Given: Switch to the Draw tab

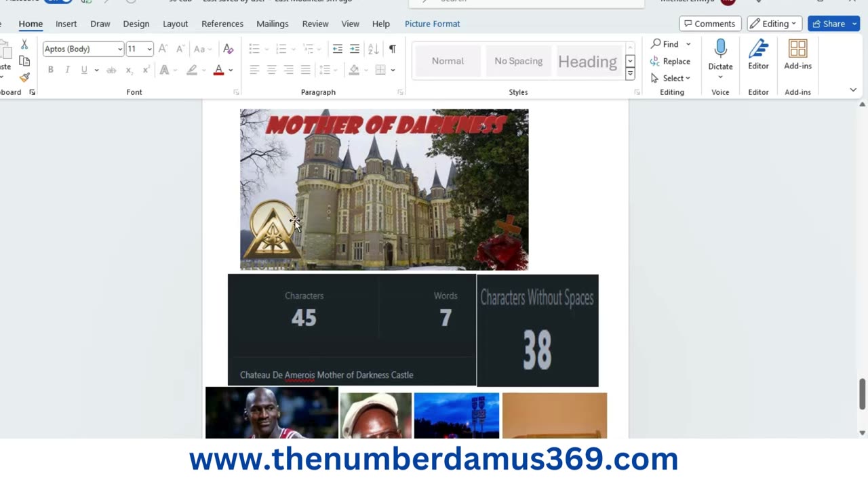Looking at the screenshot, I should pos(100,24).
